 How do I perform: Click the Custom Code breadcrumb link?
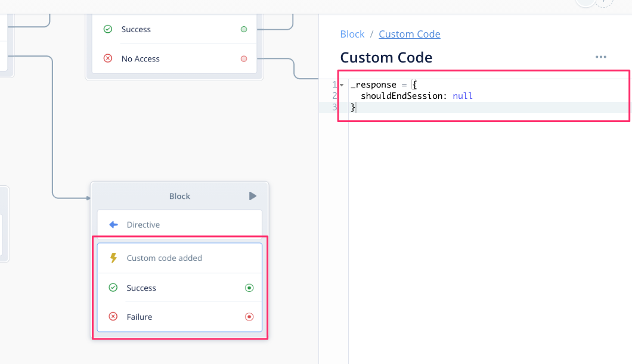tap(410, 34)
